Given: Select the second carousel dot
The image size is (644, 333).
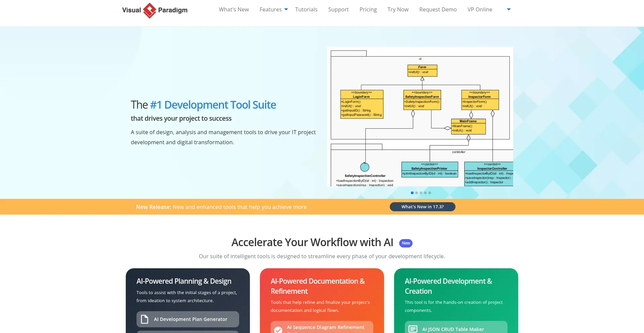Looking at the screenshot, I should click(x=417, y=193).
